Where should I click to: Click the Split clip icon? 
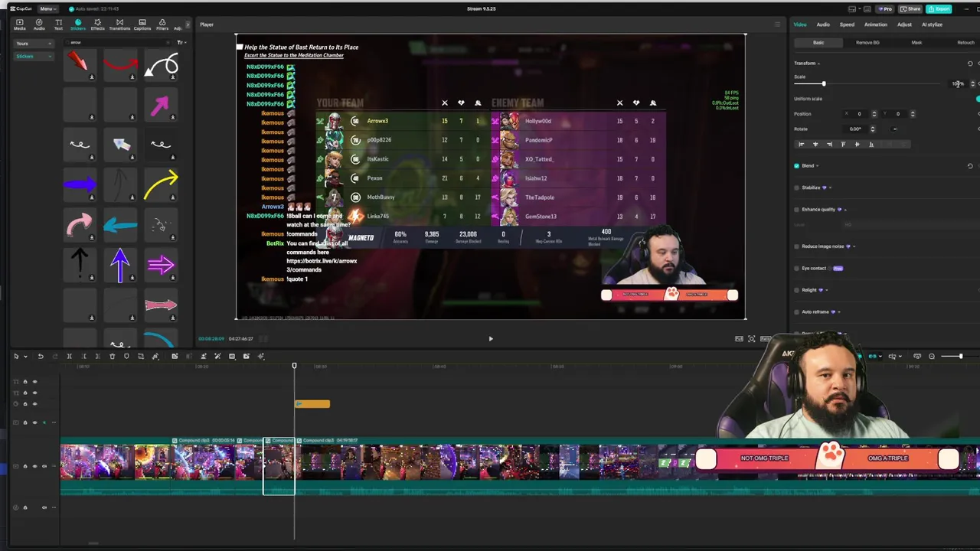coord(69,356)
